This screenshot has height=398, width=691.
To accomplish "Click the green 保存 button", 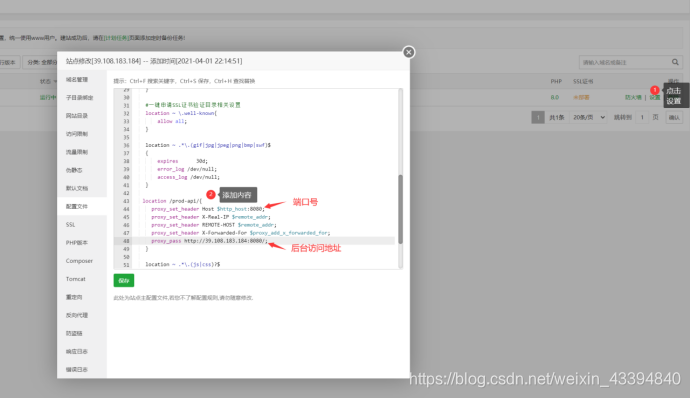I will 124,280.
